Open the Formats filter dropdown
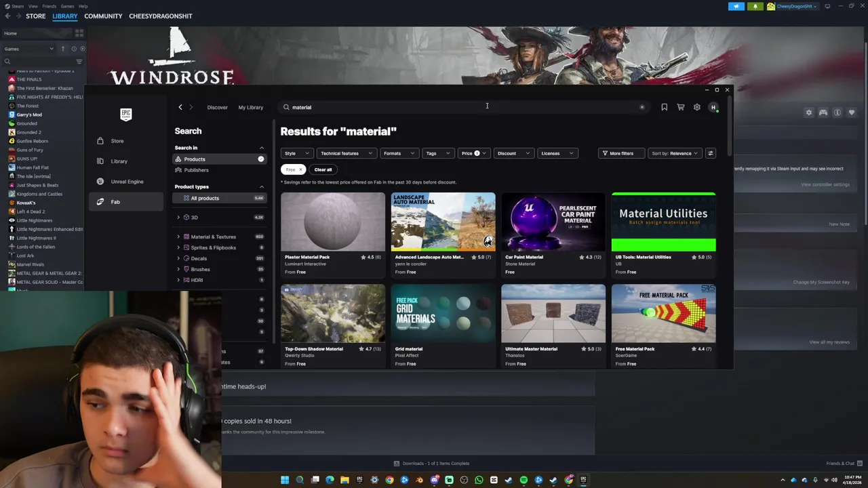Screen dimensions: 868x488 pyautogui.click(x=399, y=153)
